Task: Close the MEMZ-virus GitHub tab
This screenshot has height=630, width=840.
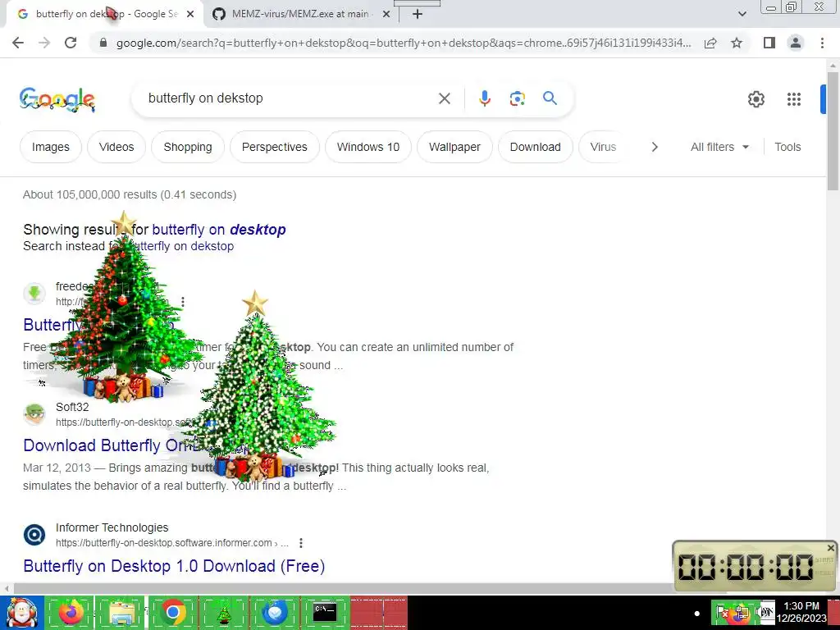Action: pos(386,15)
